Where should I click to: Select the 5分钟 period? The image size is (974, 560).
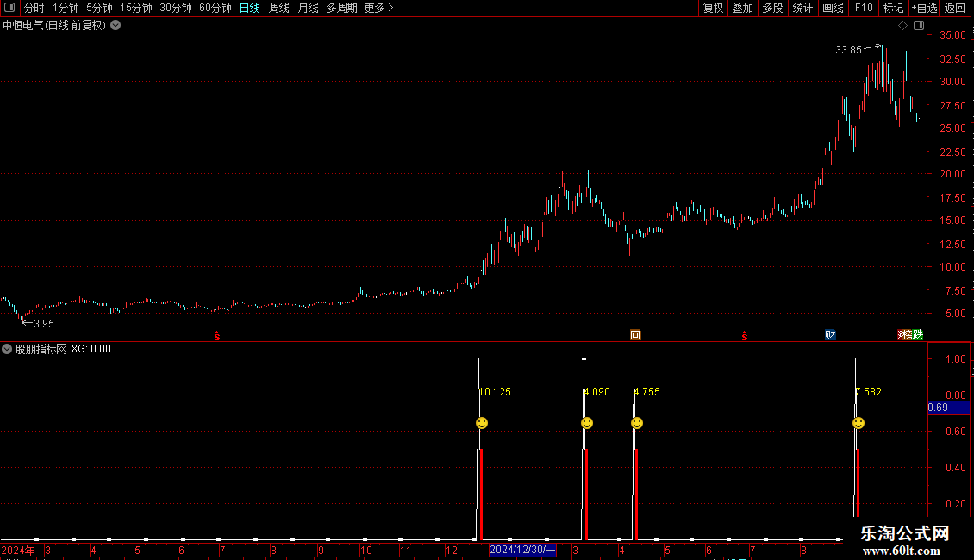pyautogui.click(x=99, y=8)
